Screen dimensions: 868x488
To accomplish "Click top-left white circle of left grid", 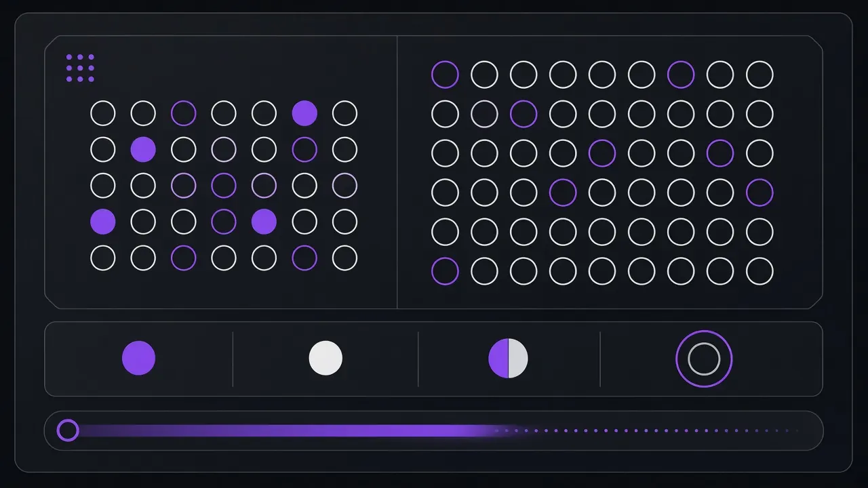I will click(103, 113).
